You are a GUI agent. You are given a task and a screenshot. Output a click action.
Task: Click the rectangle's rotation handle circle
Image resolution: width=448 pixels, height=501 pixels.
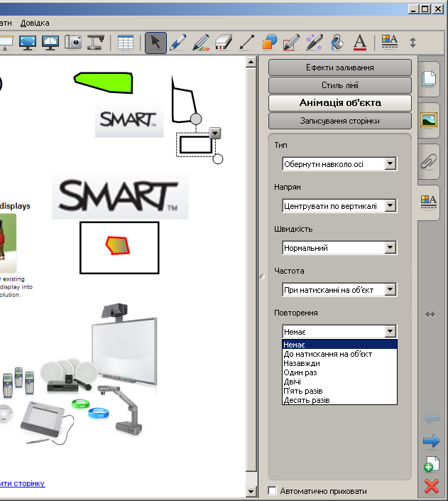click(196, 119)
